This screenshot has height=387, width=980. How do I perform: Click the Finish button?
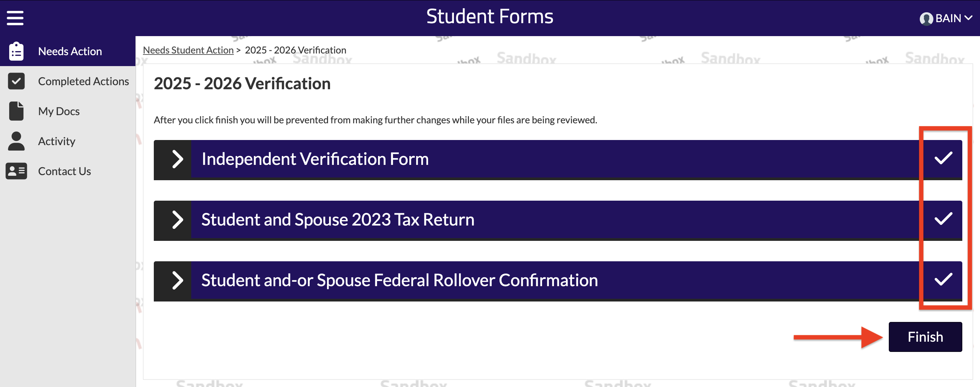[925, 336]
